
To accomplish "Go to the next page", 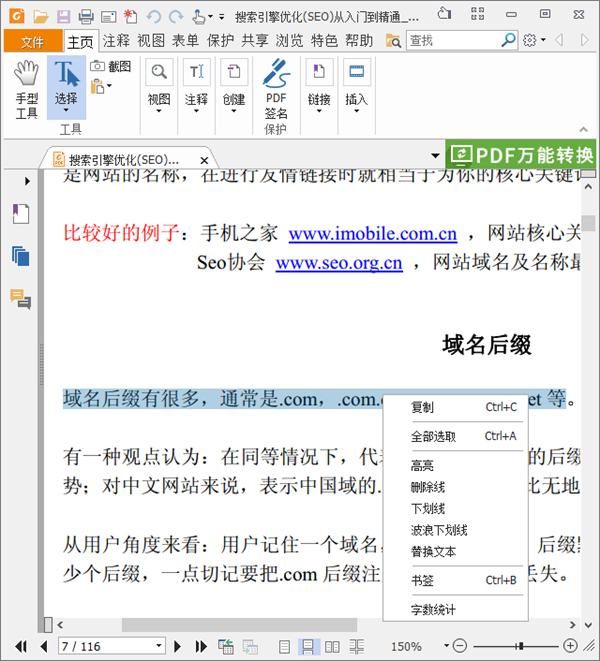I will 178,646.
